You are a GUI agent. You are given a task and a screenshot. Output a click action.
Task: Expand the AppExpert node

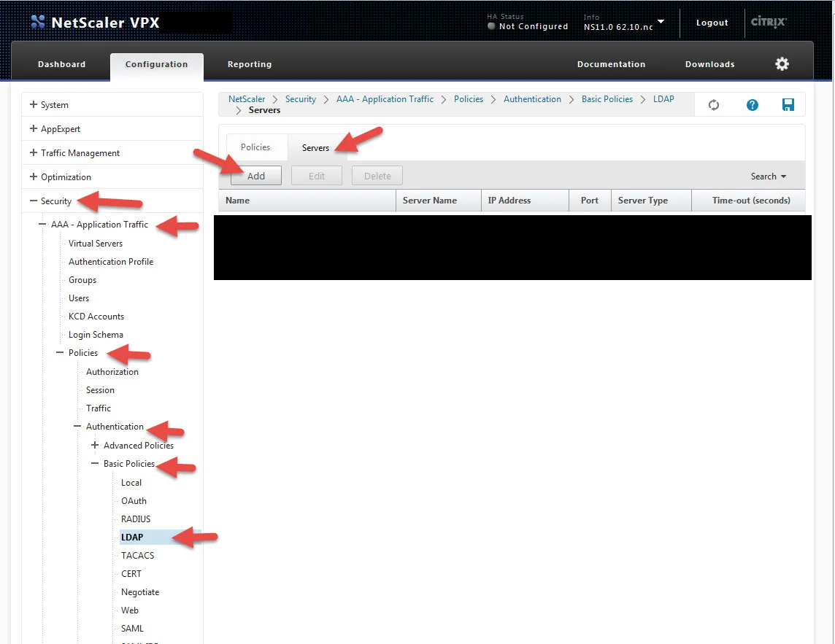pos(34,128)
